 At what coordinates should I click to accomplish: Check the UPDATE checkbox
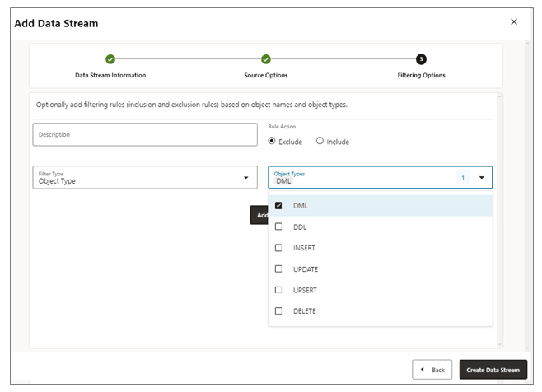tap(278, 269)
